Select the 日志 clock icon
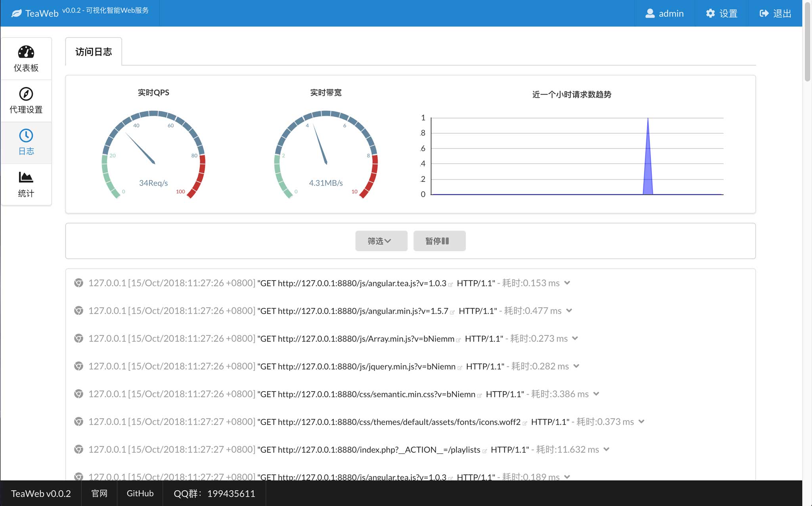This screenshot has height=506, width=812. pos(26,136)
